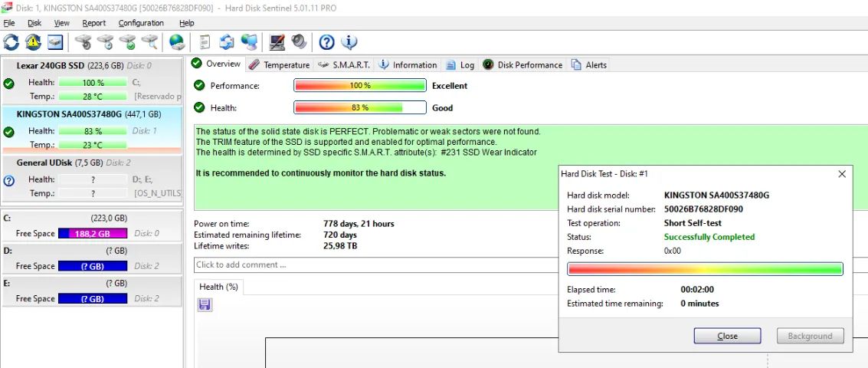Click the globe with computer toolbar icon
The image size is (868, 368).
(249, 42)
